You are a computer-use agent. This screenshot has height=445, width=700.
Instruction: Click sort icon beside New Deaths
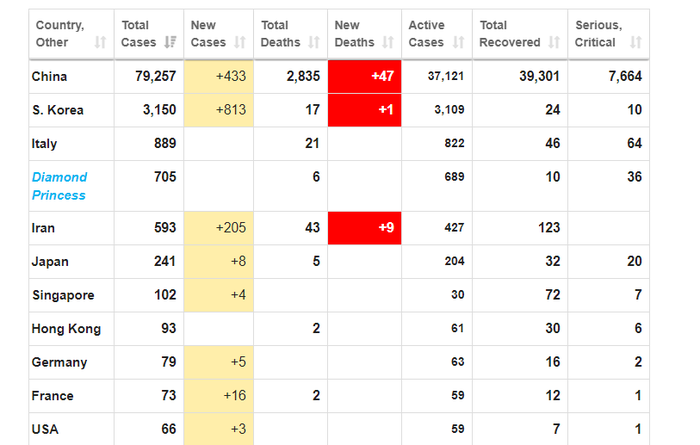387,43
